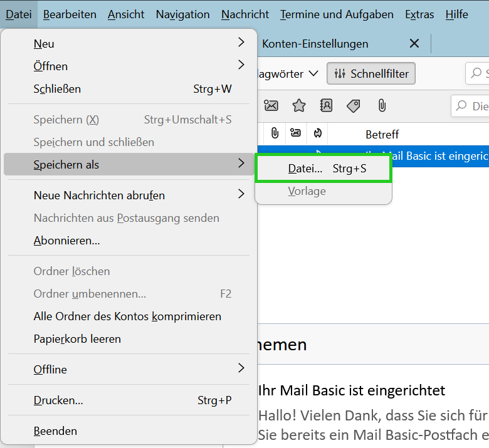489x448 pixels.
Task: Focus the quick filter message search field
Action: [470, 106]
